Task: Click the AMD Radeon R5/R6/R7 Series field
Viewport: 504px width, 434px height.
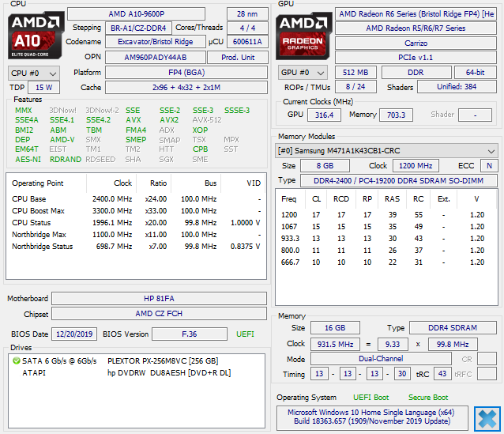Action: click(x=416, y=28)
